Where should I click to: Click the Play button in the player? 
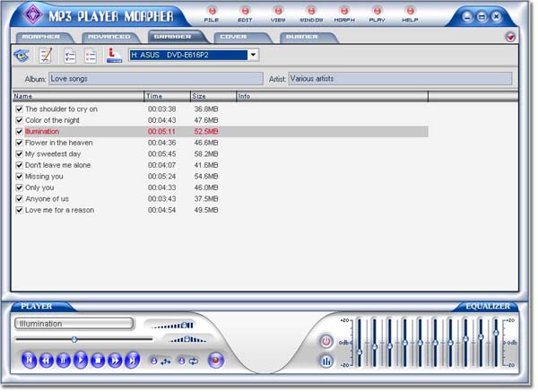click(81, 360)
